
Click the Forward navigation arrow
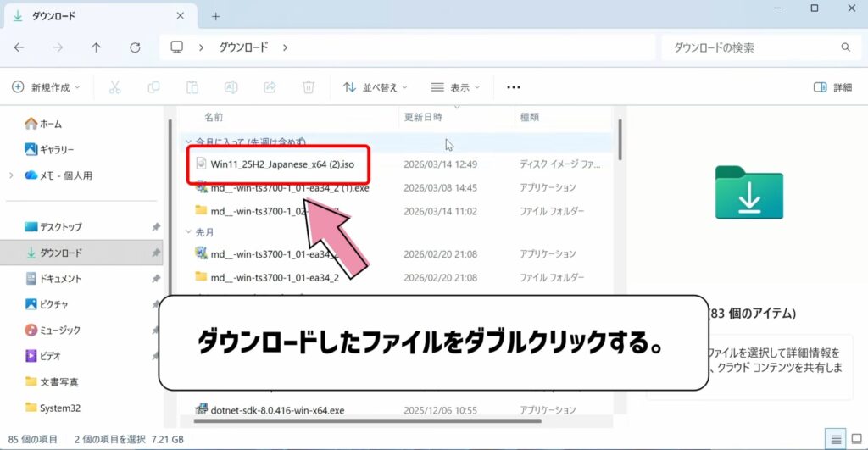(x=58, y=47)
